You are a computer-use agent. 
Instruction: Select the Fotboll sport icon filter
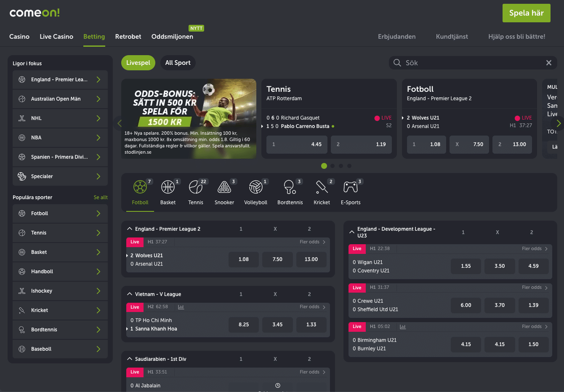coord(140,187)
